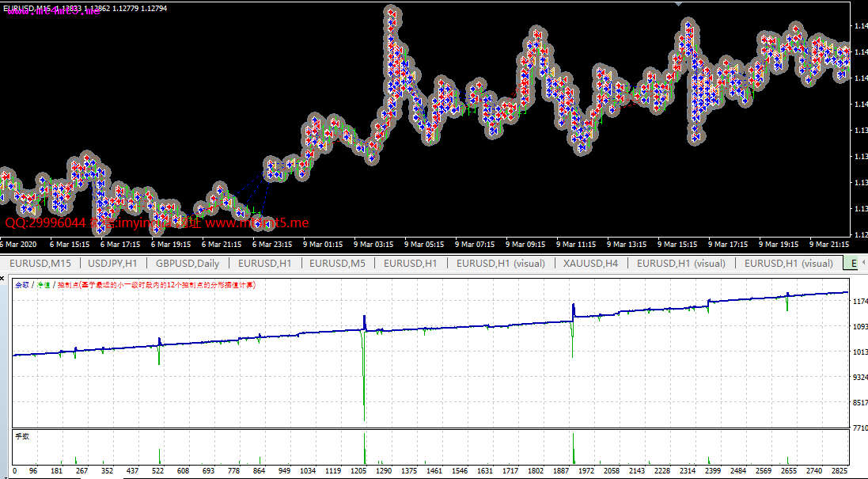Image resolution: width=868 pixels, height=479 pixels.
Task: Click the 手数 label in the lots panel
Action: pyautogui.click(x=22, y=436)
